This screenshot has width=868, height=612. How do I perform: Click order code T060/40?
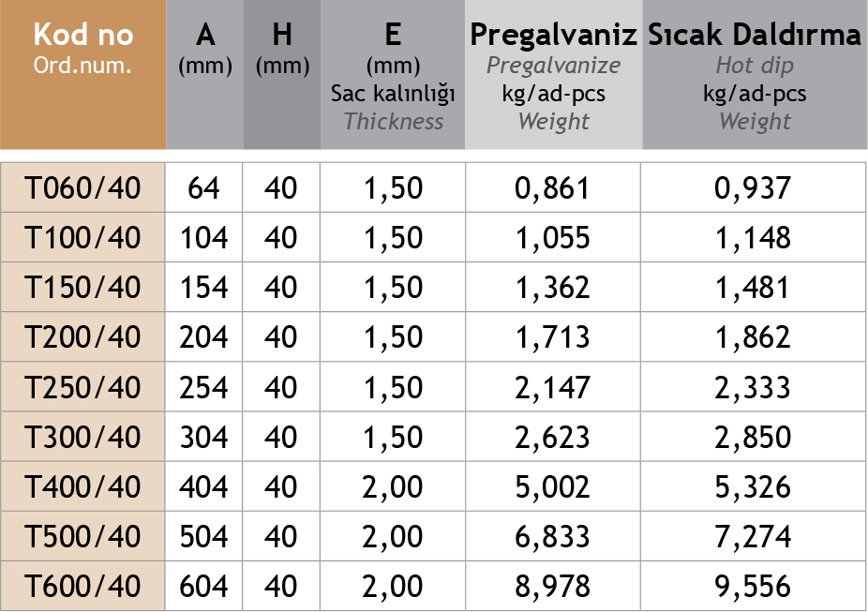click(x=82, y=188)
